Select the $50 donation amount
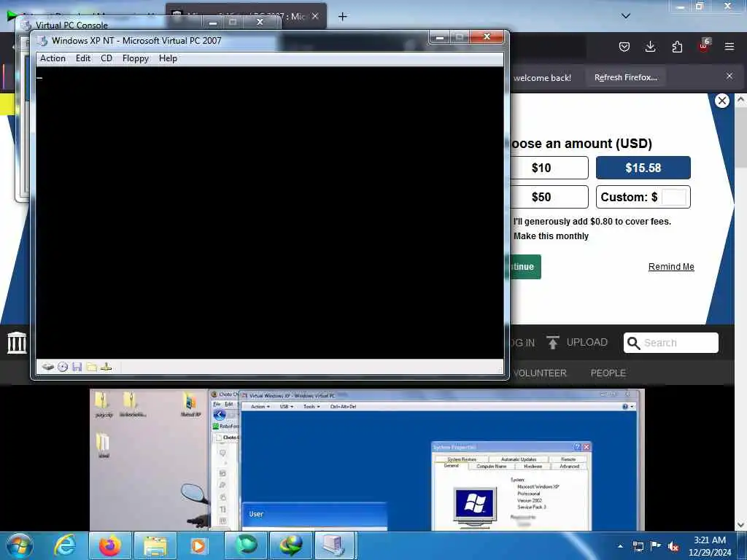Viewport: 747px width, 560px height. click(x=548, y=197)
